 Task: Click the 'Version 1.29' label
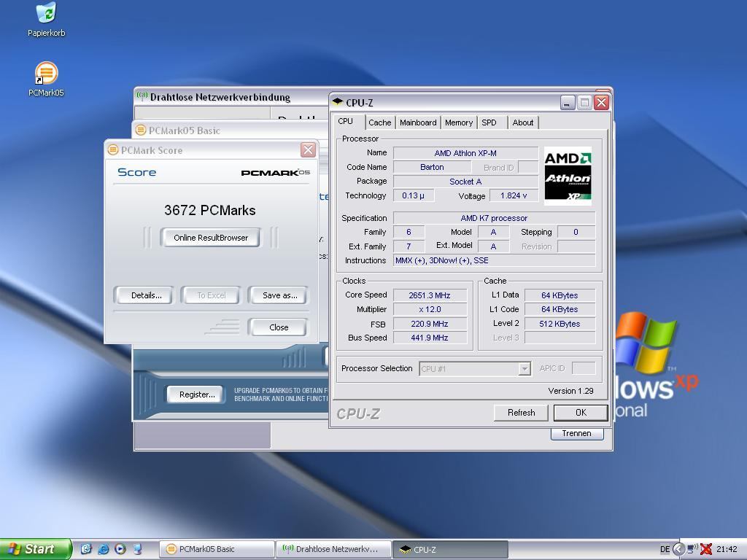(x=570, y=391)
